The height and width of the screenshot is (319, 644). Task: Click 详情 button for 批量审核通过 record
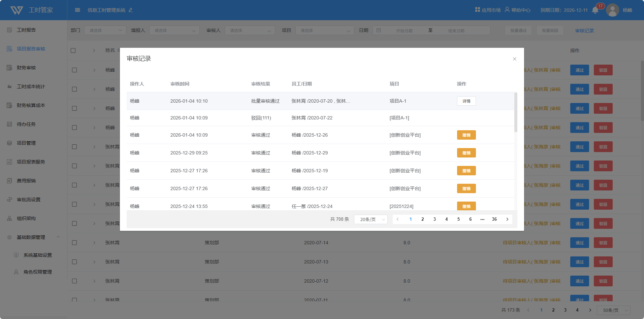(466, 101)
